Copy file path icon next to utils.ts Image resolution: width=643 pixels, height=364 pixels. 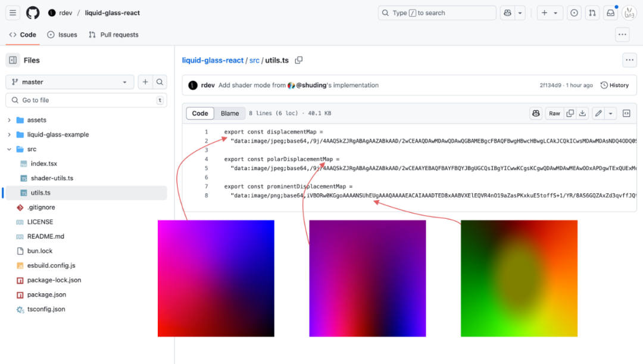[x=298, y=60]
